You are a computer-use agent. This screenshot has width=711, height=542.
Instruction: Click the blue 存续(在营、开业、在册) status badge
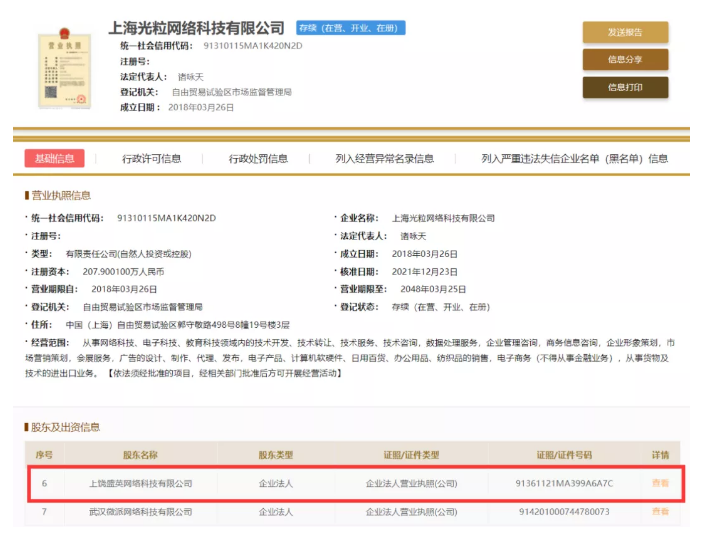tap(351, 28)
